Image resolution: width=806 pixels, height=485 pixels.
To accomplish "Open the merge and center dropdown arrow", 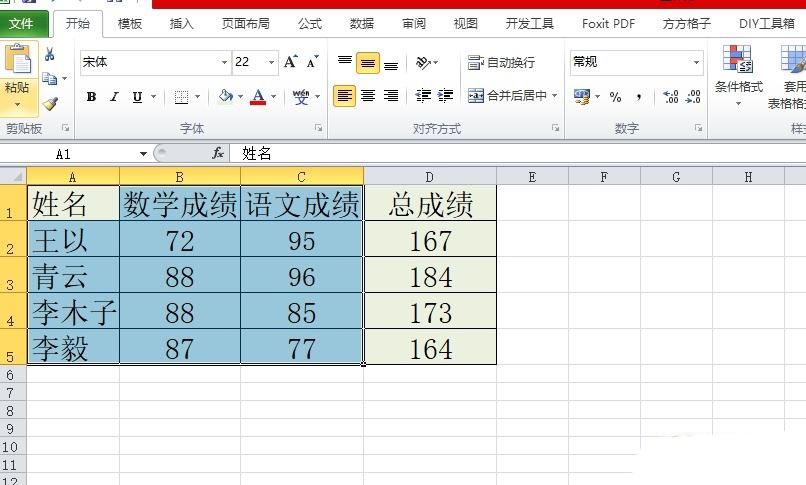I will pyautogui.click(x=555, y=96).
